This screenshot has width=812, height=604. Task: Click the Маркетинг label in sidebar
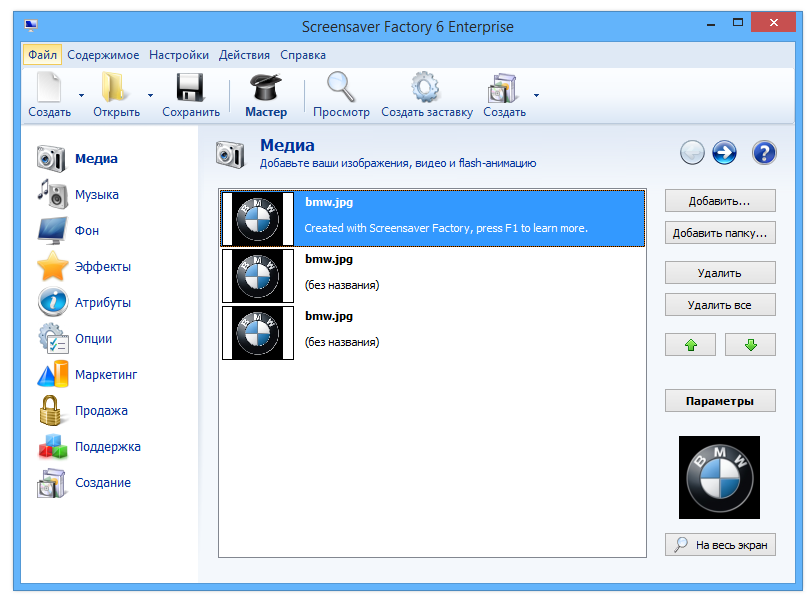[x=106, y=375]
